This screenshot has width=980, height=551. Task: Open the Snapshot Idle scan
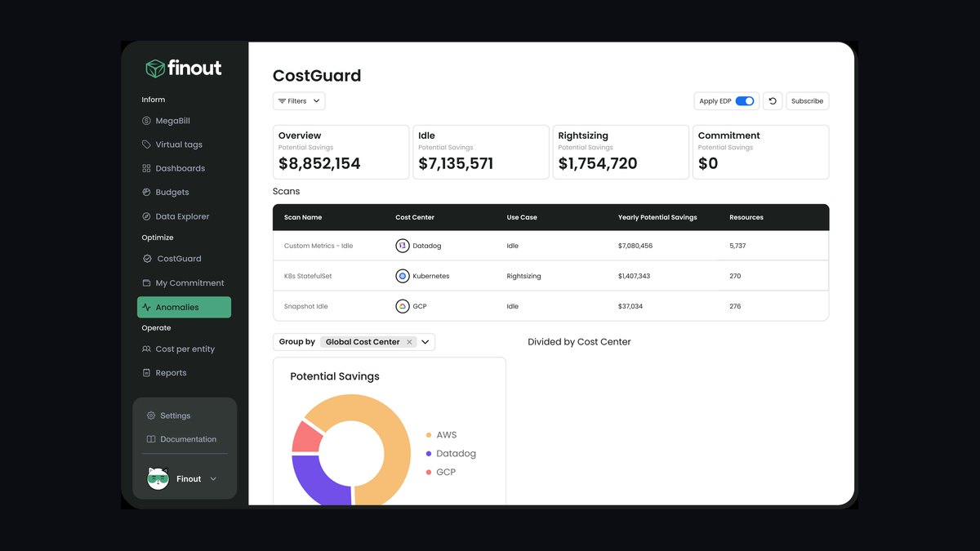tap(305, 306)
